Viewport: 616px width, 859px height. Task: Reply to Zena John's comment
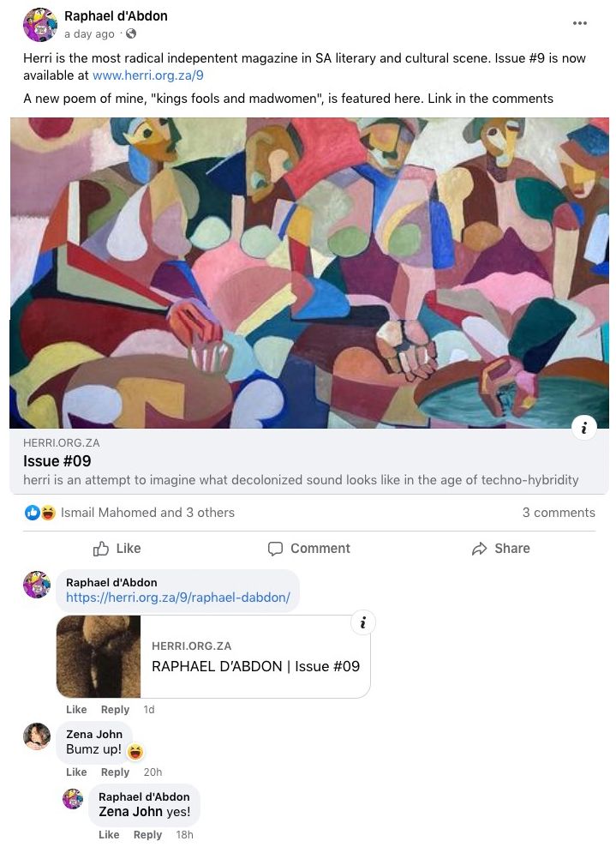pyautogui.click(x=115, y=772)
